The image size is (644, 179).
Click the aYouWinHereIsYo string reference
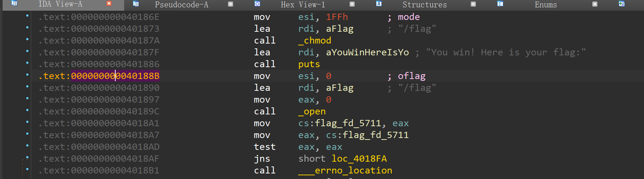368,52
